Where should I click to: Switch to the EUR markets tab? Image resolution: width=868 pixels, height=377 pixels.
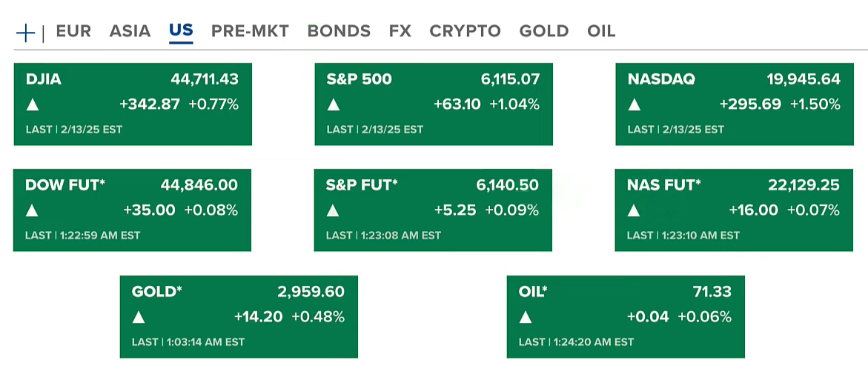(x=73, y=31)
